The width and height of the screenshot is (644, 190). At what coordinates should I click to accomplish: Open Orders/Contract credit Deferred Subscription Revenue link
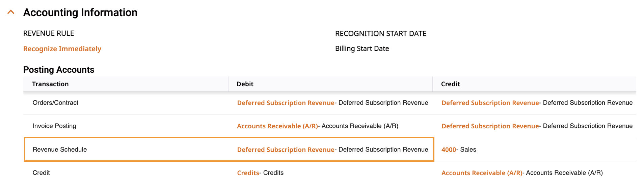(x=490, y=103)
